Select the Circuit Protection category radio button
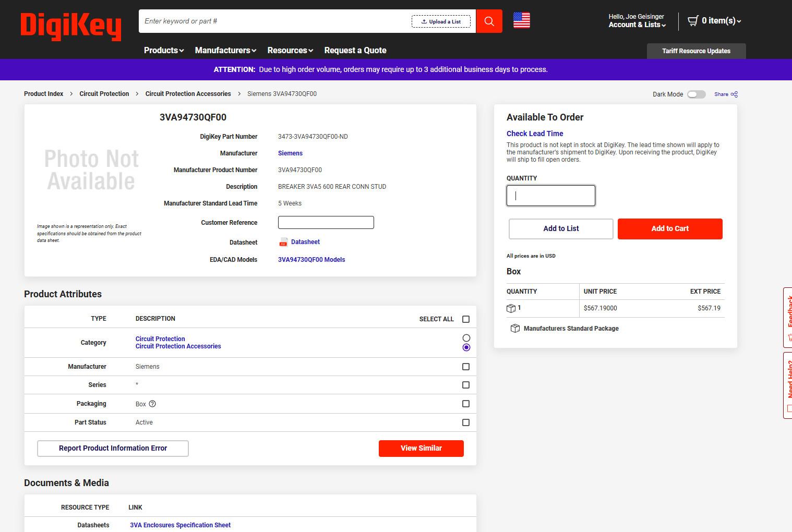 [x=466, y=338]
